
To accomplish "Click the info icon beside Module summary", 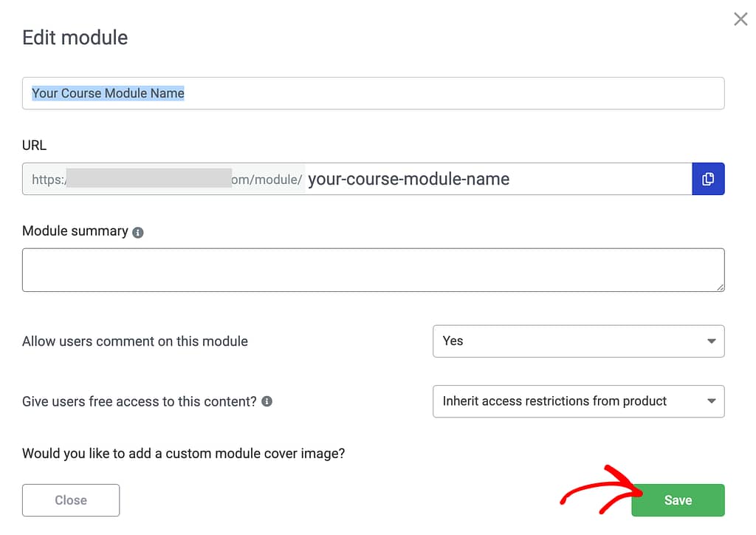I will (x=137, y=232).
